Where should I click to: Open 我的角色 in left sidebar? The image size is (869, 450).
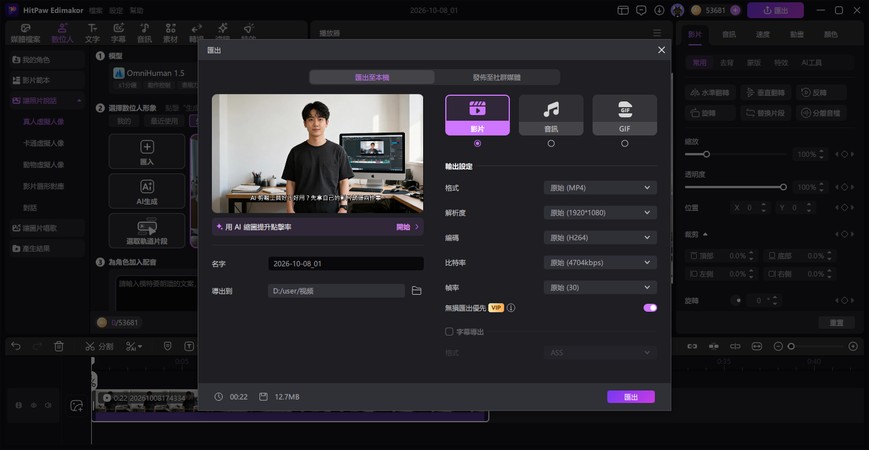[x=47, y=60]
